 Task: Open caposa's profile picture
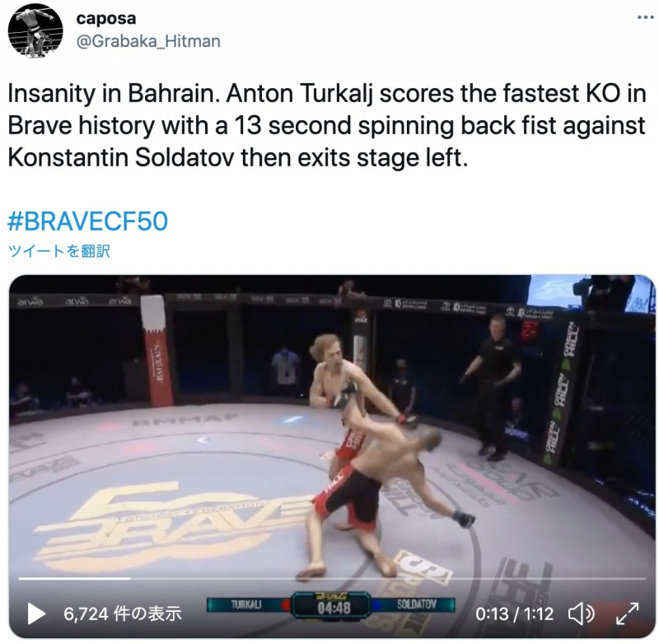pyautogui.click(x=35, y=30)
